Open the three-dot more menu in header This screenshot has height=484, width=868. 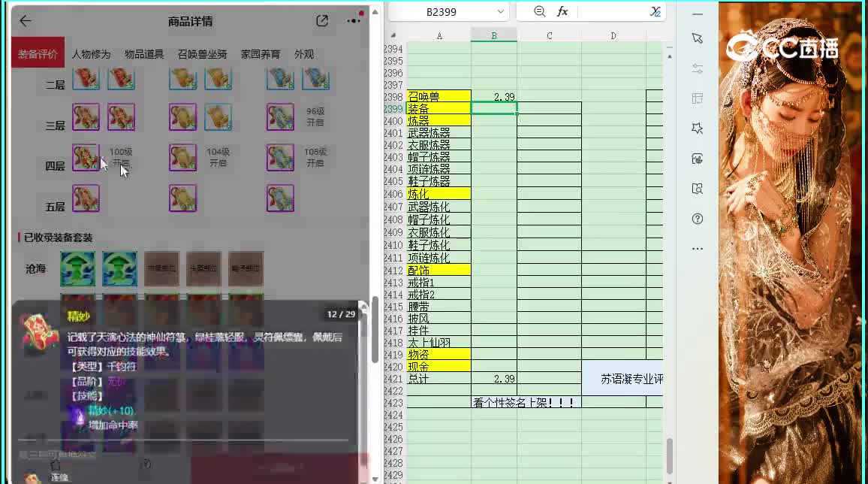click(x=353, y=21)
